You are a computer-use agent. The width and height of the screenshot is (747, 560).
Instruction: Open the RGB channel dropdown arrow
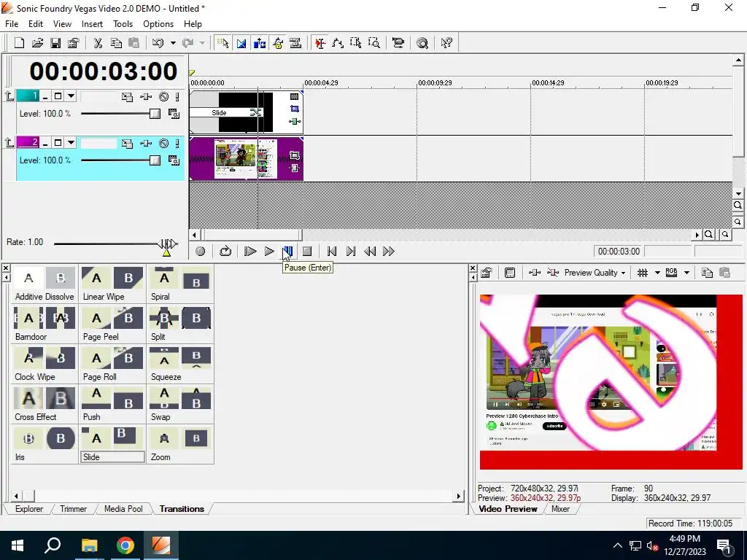[x=686, y=273]
